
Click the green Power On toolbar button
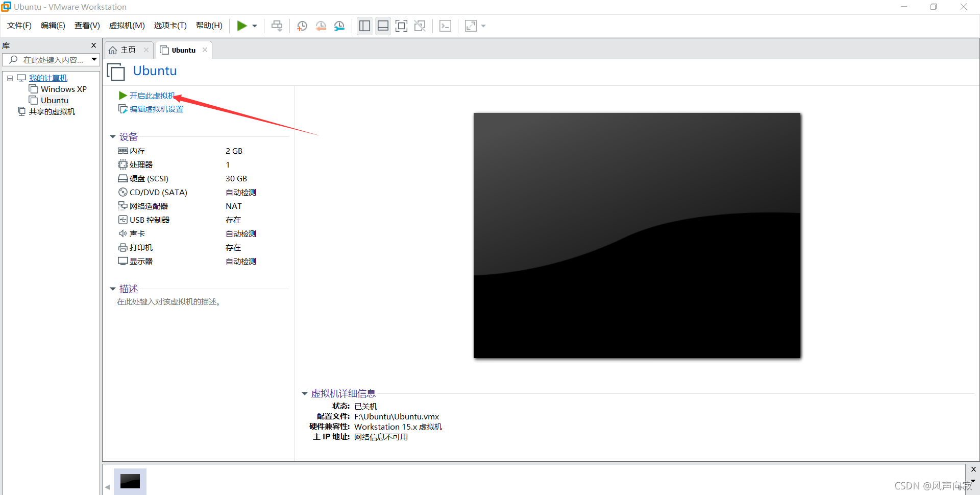point(242,26)
